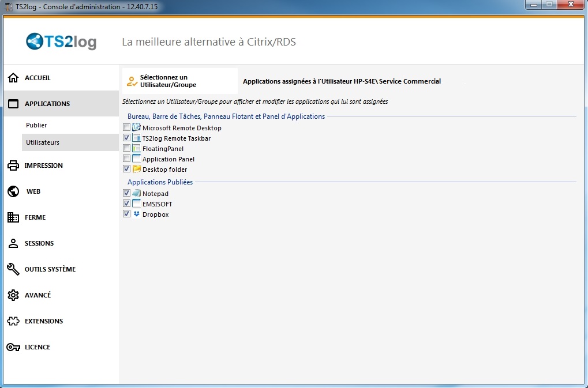
Task: Minimize the TS2log console window
Action: coord(534,5)
